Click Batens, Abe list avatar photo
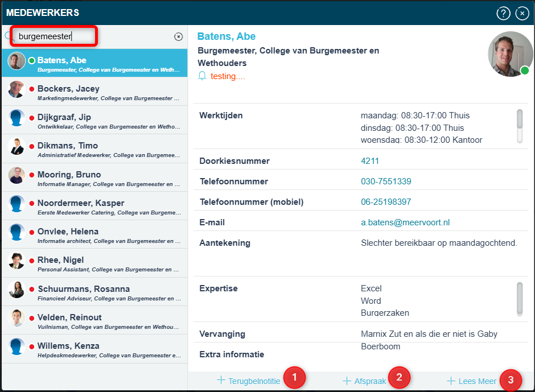This screenshot has width=535, height=392. click(x=17, y=61)
